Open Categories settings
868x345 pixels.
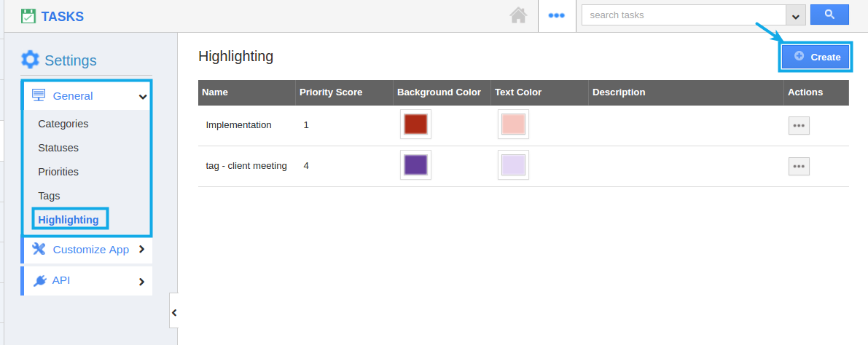click(x=63, y=124)
